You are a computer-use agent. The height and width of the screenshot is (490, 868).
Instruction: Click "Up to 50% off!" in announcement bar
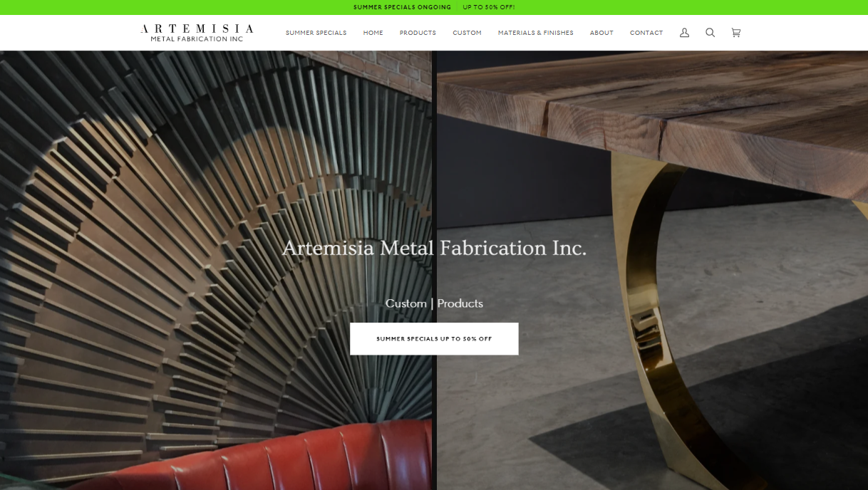point(489,7)
